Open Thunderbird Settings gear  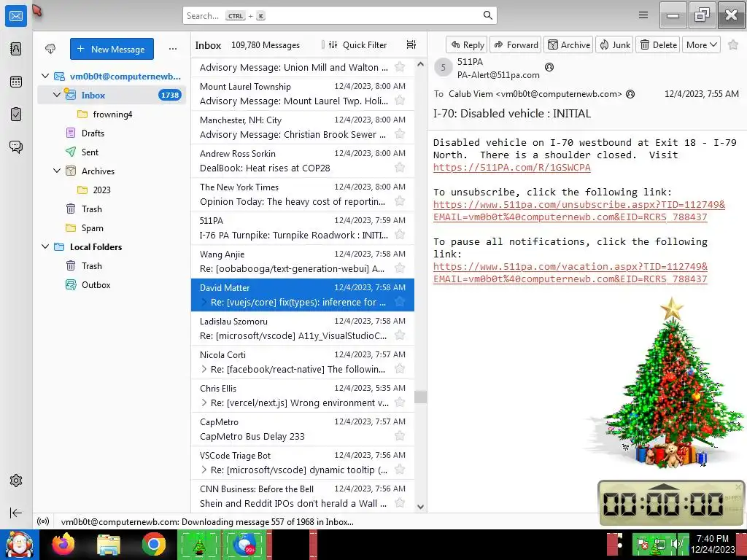[16, 481]
